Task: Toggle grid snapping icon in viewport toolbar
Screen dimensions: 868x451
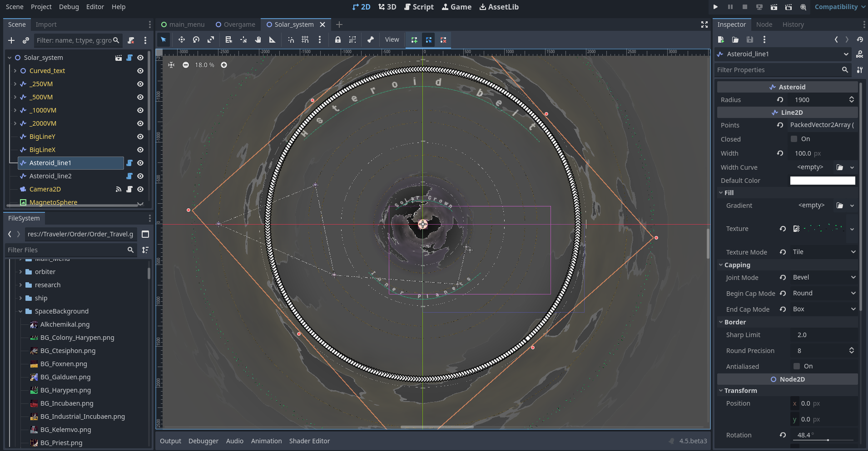Action: [305, 40]
